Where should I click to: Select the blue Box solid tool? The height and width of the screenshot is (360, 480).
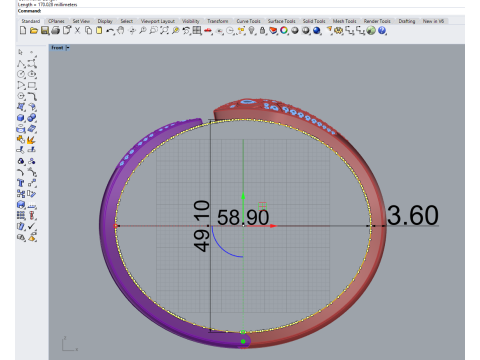tap(21, 118)
